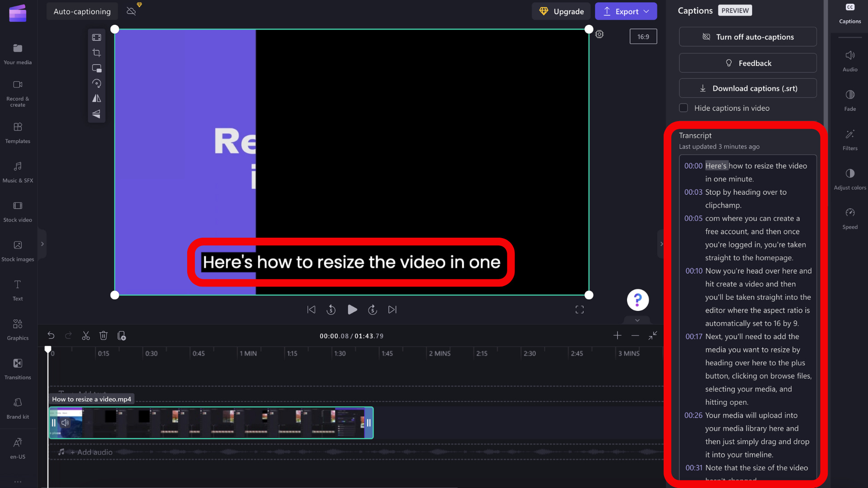Mute the How to resize video clip
Viewport: 868px width, 488px height.
65,423
